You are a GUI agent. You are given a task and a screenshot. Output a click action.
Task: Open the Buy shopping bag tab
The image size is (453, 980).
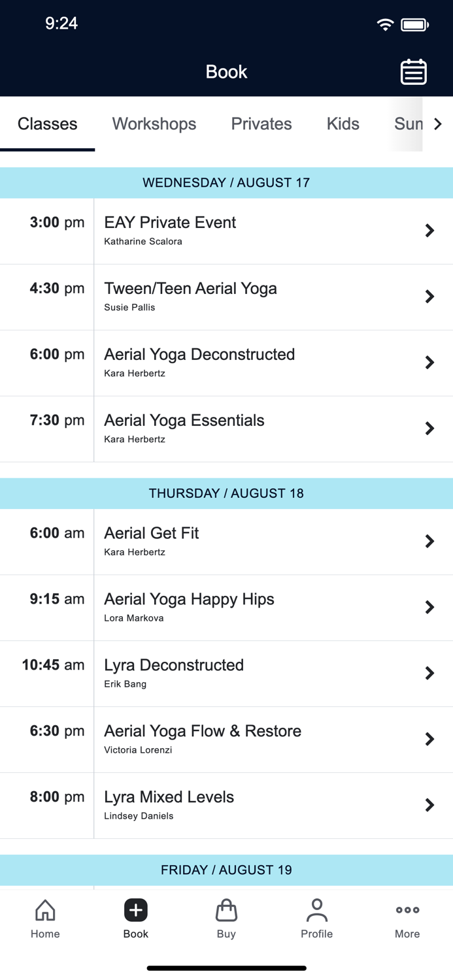pyautogui.click(x=226, y=918)
